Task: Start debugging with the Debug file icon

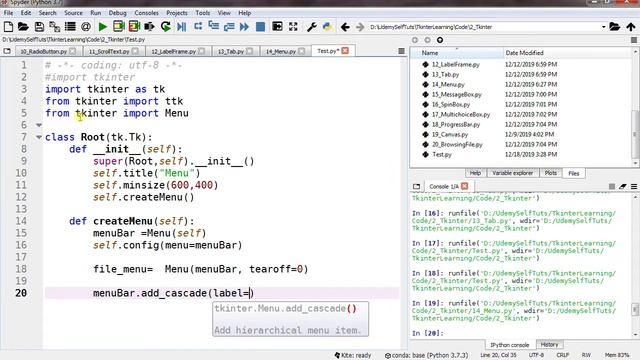Action: (x=182, y=27)
